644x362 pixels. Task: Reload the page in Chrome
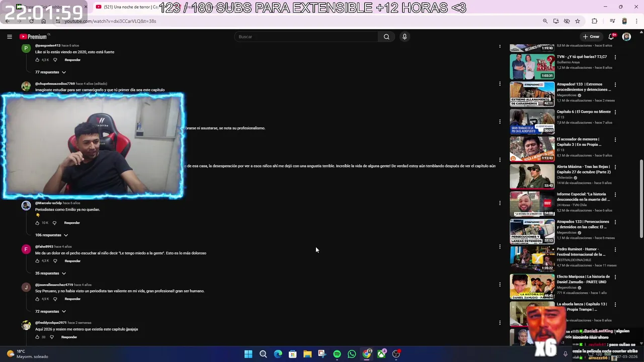(31, 21)
